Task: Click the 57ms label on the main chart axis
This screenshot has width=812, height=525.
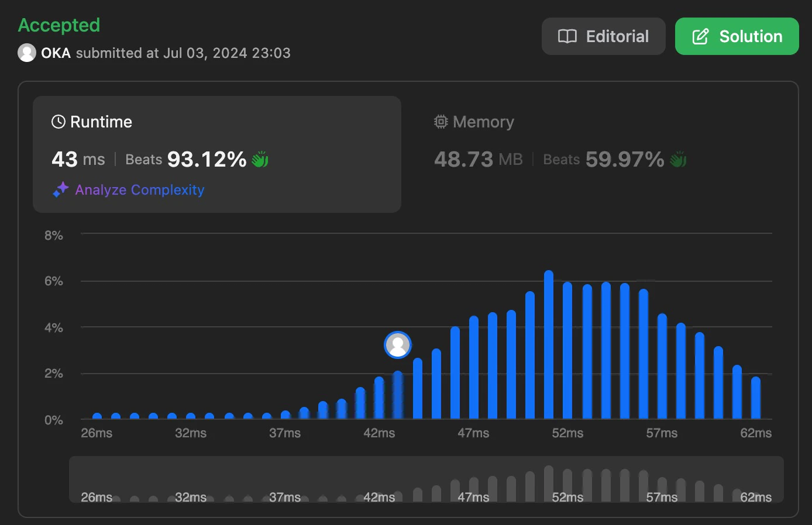Action: point(662,433)
